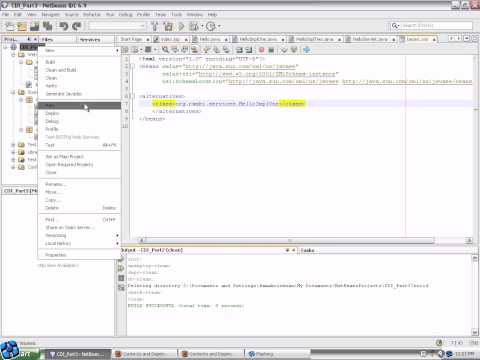Toggle Highlight Search in editor toolbar

pyautogui.click(x=195, y=50)
